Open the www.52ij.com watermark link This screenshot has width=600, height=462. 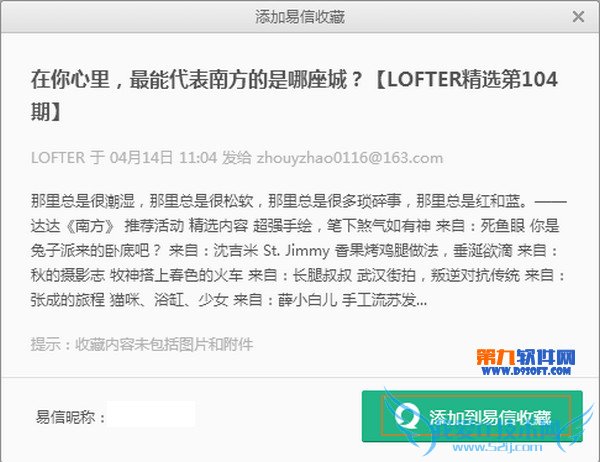[497, 447]
